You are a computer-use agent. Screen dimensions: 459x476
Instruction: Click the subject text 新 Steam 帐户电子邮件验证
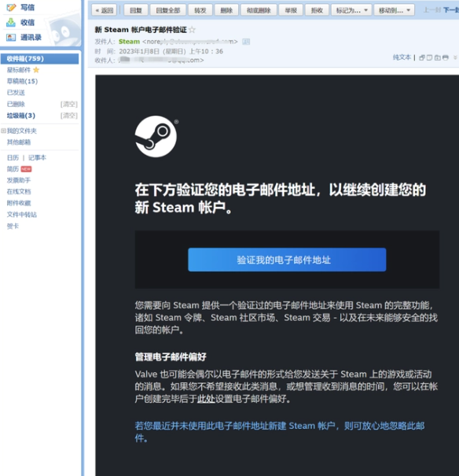point(141,30)
